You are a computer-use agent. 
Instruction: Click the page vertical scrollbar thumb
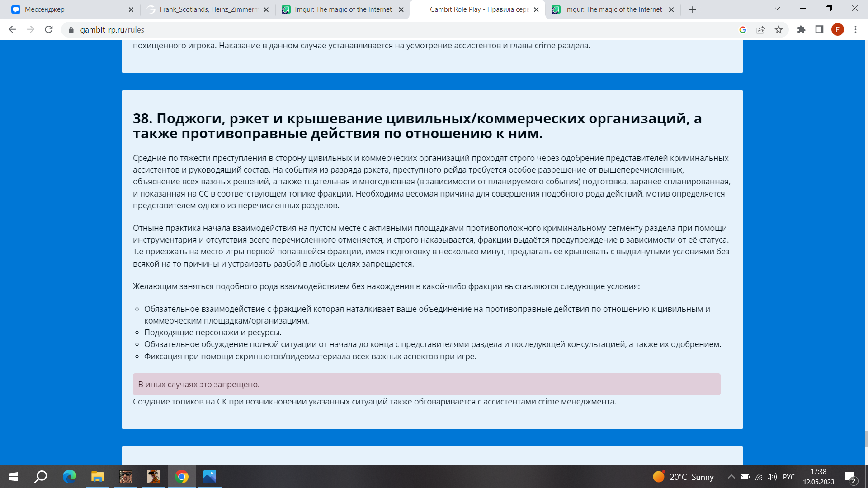tap(866, 439)
